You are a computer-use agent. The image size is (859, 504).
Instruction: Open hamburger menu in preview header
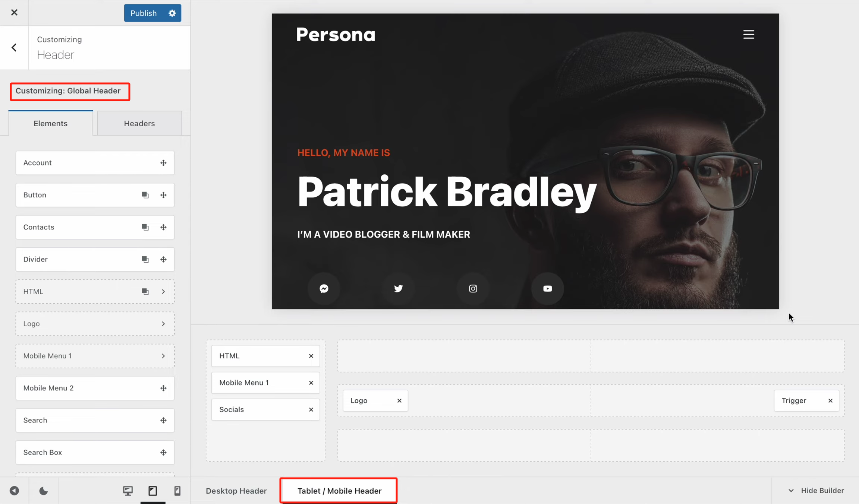pos(748,34)
